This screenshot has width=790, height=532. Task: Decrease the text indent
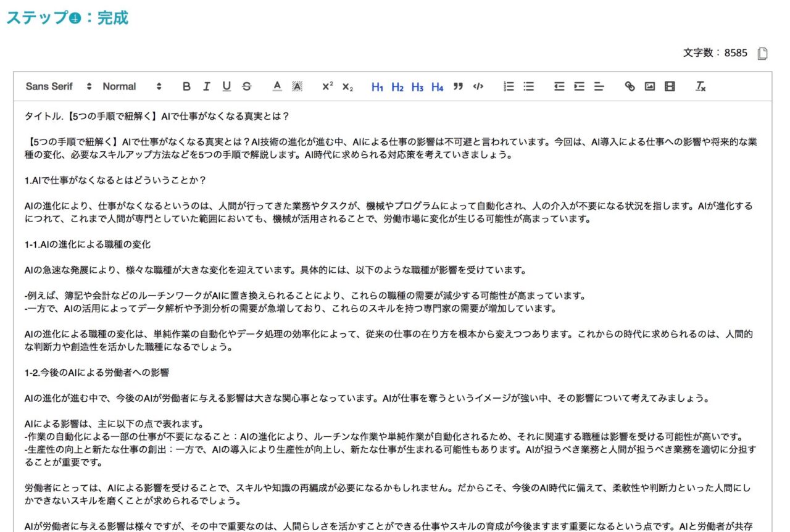558,86
